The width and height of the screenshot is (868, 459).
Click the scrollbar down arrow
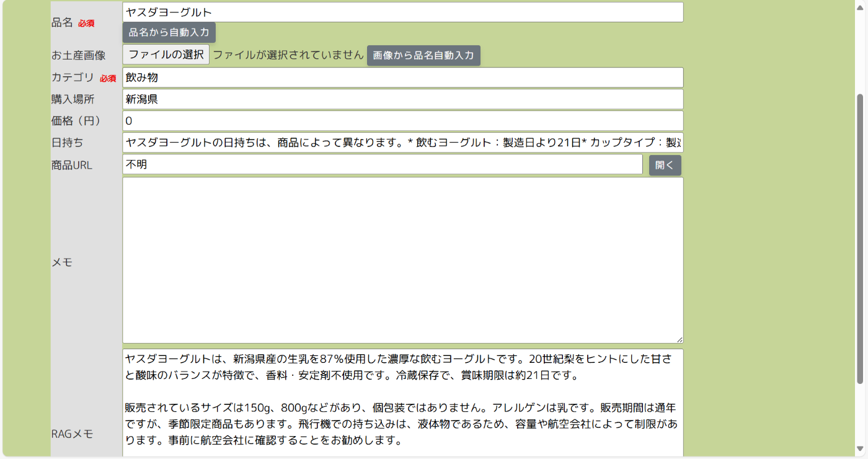click(x=860, y=448)
